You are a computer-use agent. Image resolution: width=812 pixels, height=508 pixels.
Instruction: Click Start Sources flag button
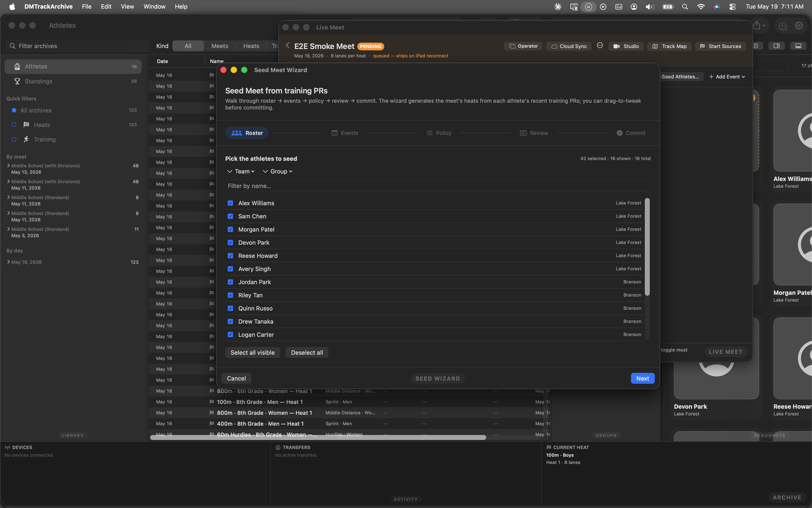pos(720,46)
